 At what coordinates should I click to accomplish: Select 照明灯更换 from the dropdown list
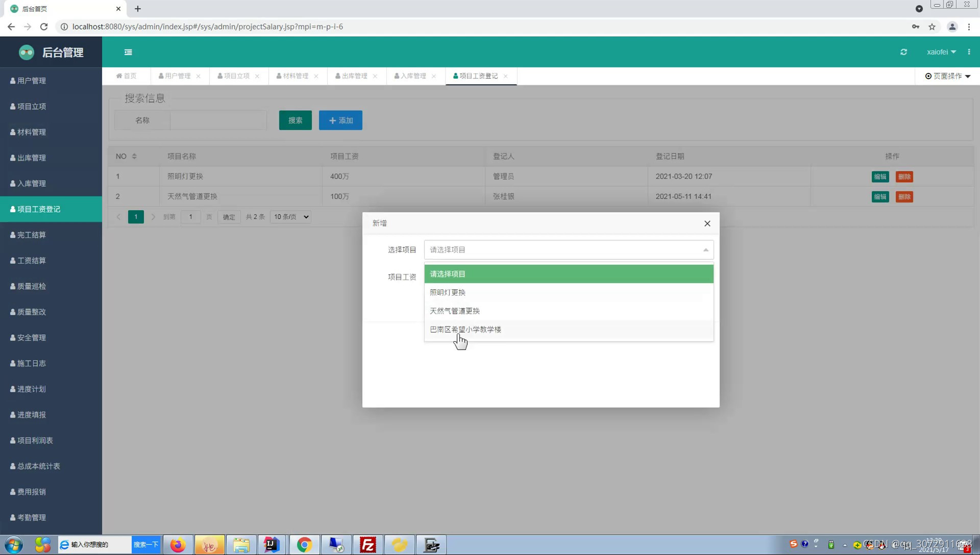point(569,292)
